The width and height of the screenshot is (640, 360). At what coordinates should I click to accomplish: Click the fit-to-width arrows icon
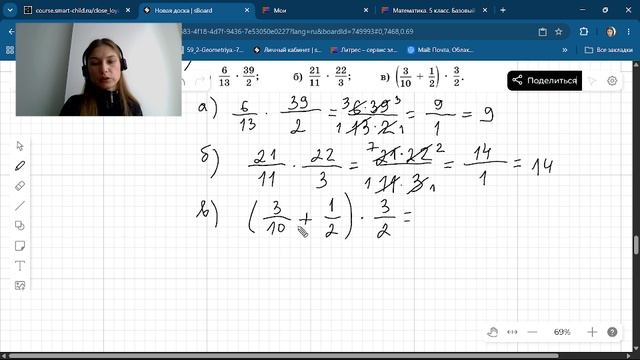point(512,332)
